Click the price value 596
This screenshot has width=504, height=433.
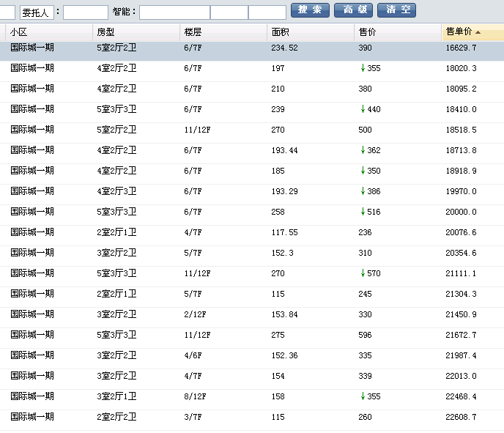click(365, 336)
